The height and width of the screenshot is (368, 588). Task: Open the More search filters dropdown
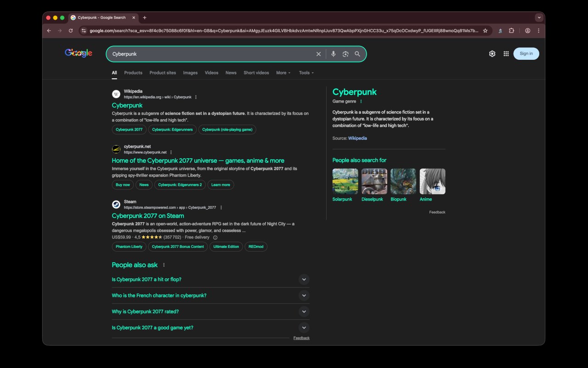(x=283, y=73)
